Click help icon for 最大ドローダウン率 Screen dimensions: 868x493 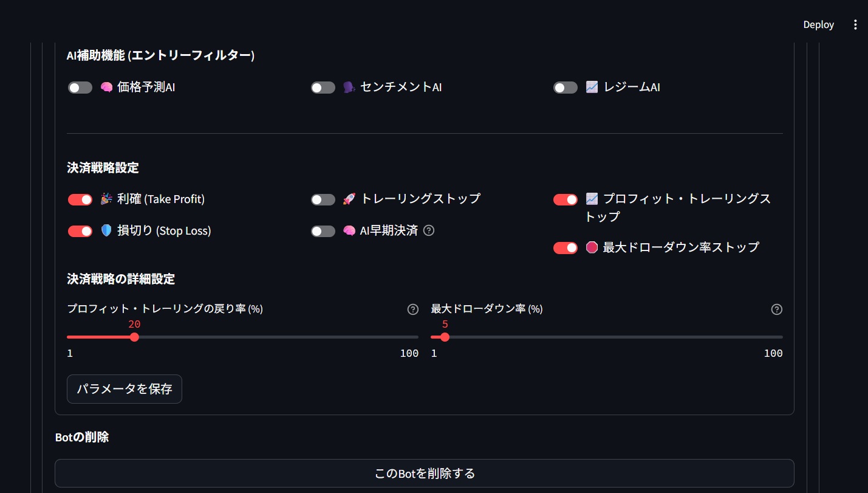776,309
